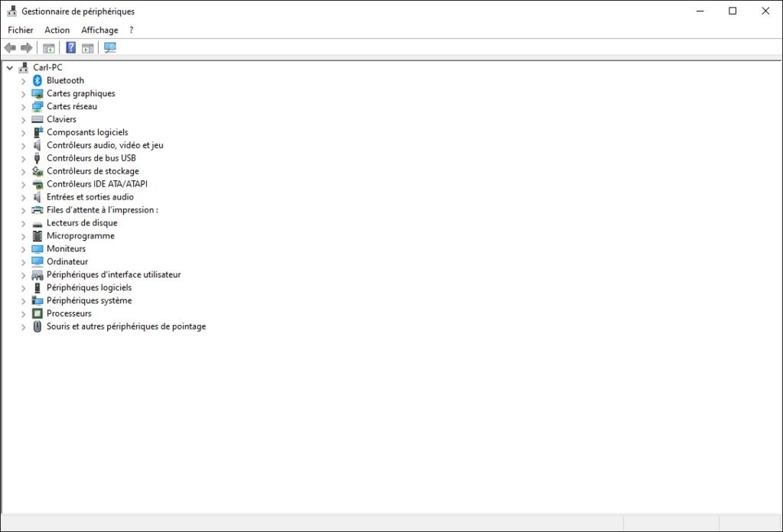Select the Files d'attente à l'impression printer icon

tap(37, 210)
